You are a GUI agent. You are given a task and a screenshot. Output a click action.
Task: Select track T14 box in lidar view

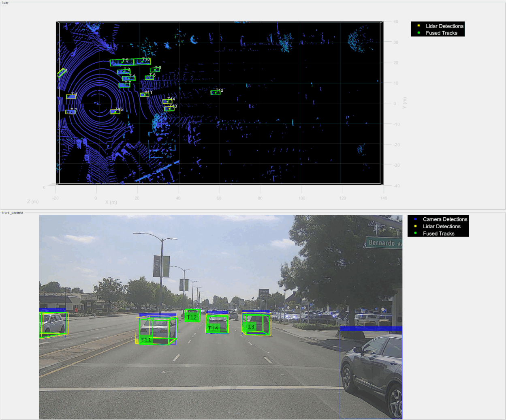coord(167,101)
